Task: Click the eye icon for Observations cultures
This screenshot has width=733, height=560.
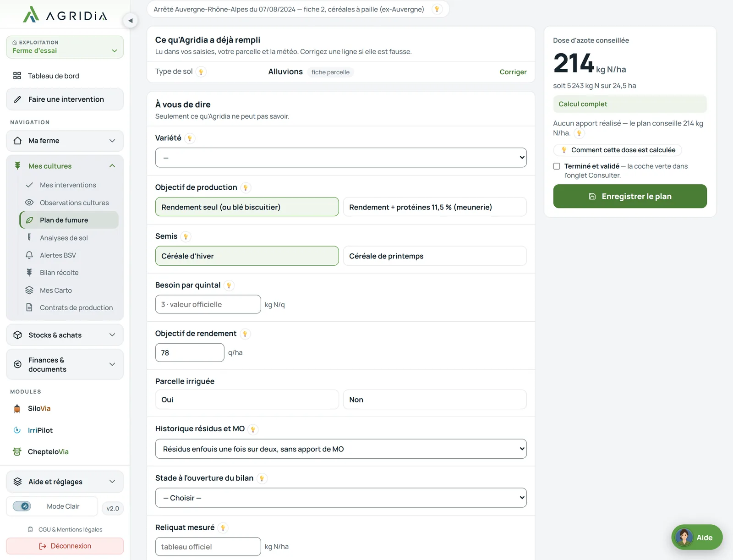Action: pos(29,203)
